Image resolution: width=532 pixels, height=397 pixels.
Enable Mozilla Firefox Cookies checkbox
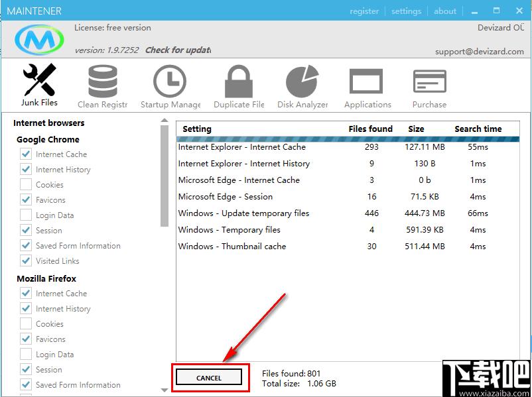(x=26, y=324)
